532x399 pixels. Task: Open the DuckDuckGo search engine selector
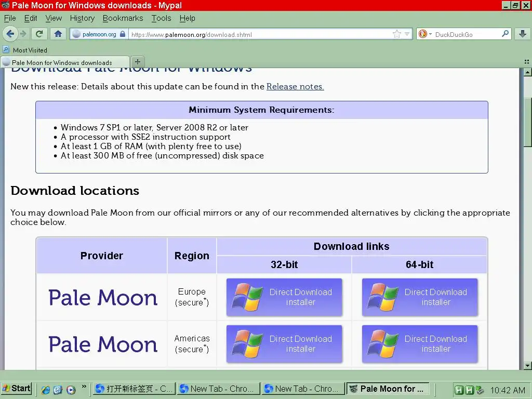425,34
